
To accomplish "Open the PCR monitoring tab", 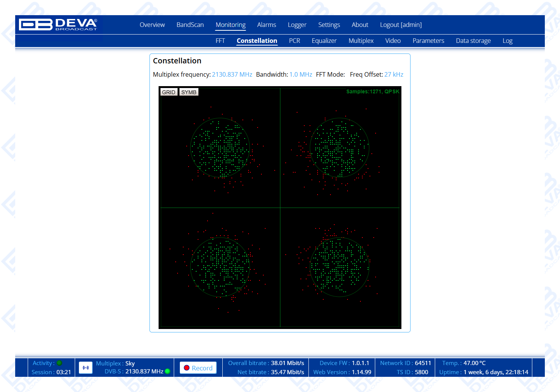I will (x=294, y=41).
